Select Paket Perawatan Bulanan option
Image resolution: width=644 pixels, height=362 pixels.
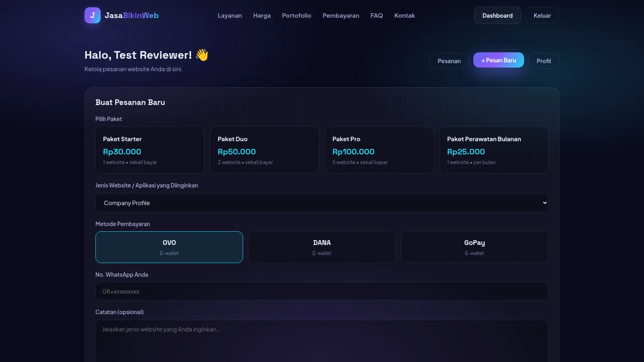[x=494, y=150]
